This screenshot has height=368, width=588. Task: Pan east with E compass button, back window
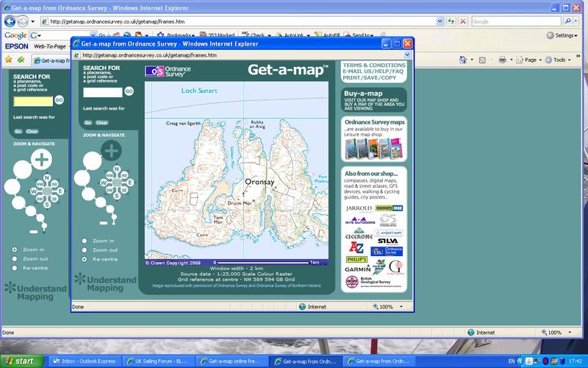tap(60, 191)
